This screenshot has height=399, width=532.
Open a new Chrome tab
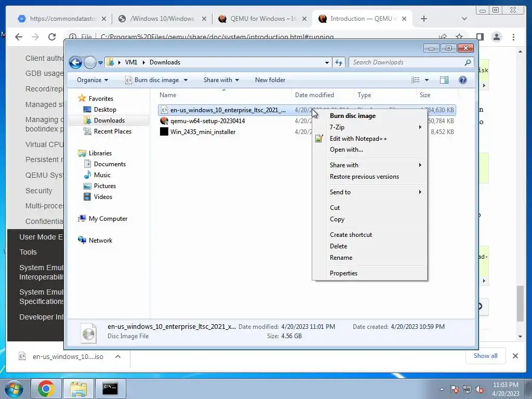(424, 19)
